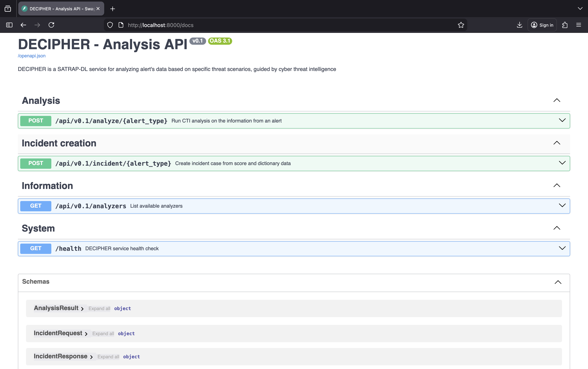The width and height of the screenshot is (588, 369).
Task: Collapse the Incident creation section
Action: [557, 143]
